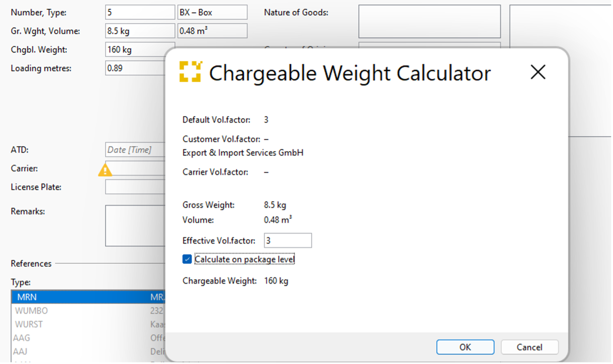Select the MRN reference row
This screenshot has height=364, width=613.
click(x=81, y=297)
